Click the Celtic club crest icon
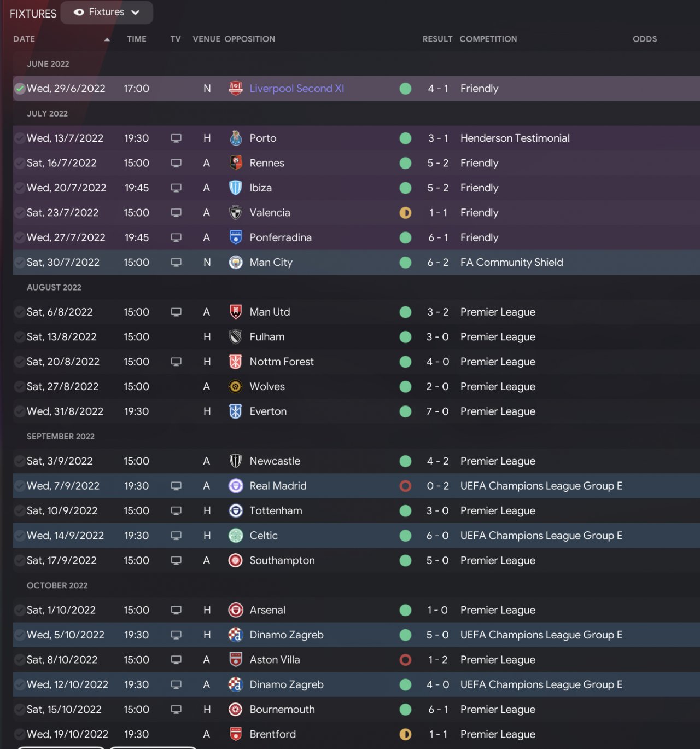 [x=236, y=536]
